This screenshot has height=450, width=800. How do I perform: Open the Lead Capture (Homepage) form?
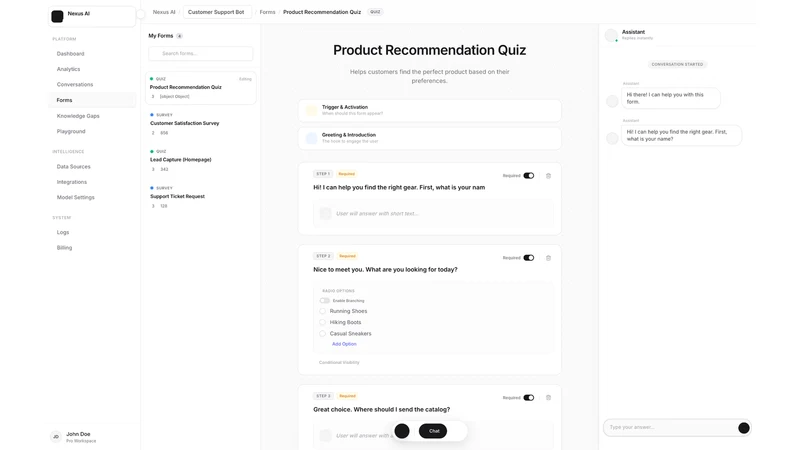(201, 160)
